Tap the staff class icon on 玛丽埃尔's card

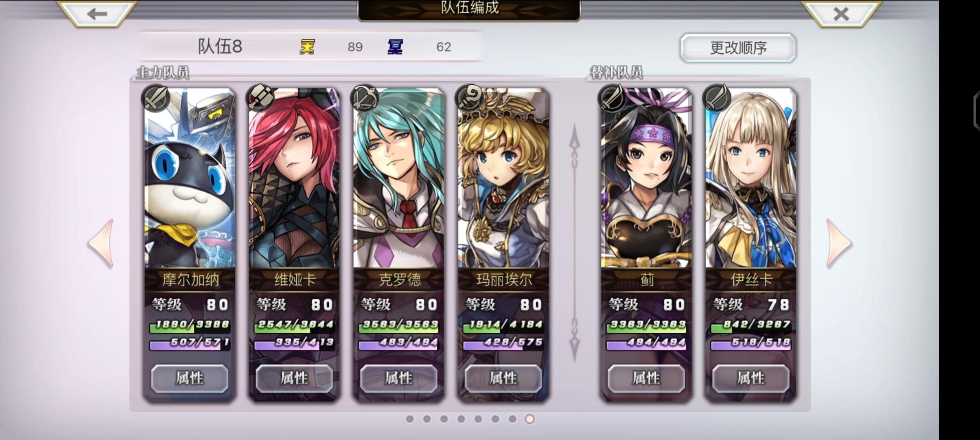tap(469, 98)
